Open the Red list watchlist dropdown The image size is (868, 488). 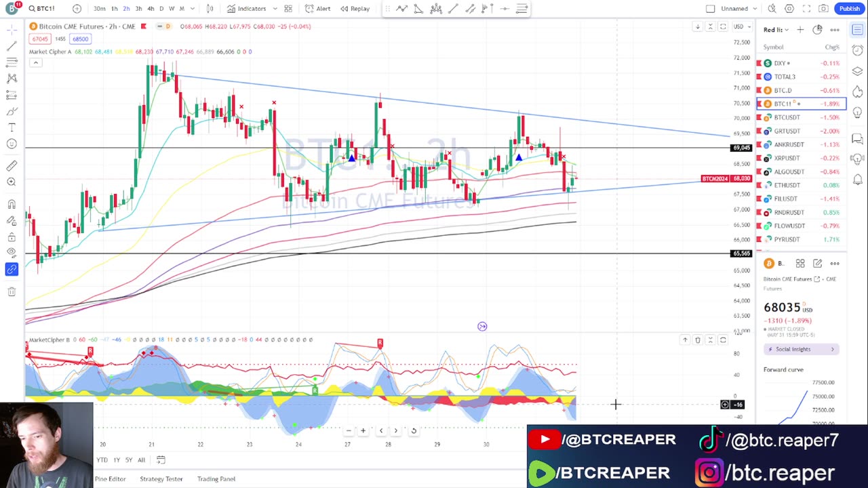click(776, 30)
